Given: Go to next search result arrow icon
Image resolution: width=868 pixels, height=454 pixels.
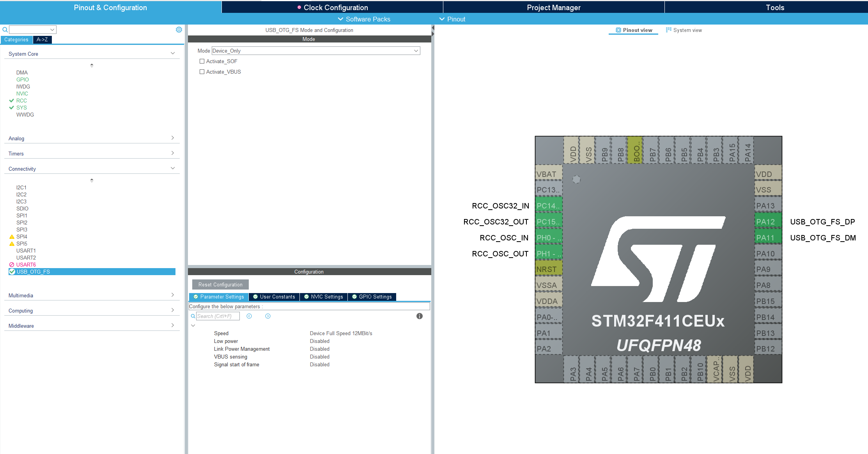Looking at the screenshot, I should click(268, 316).
